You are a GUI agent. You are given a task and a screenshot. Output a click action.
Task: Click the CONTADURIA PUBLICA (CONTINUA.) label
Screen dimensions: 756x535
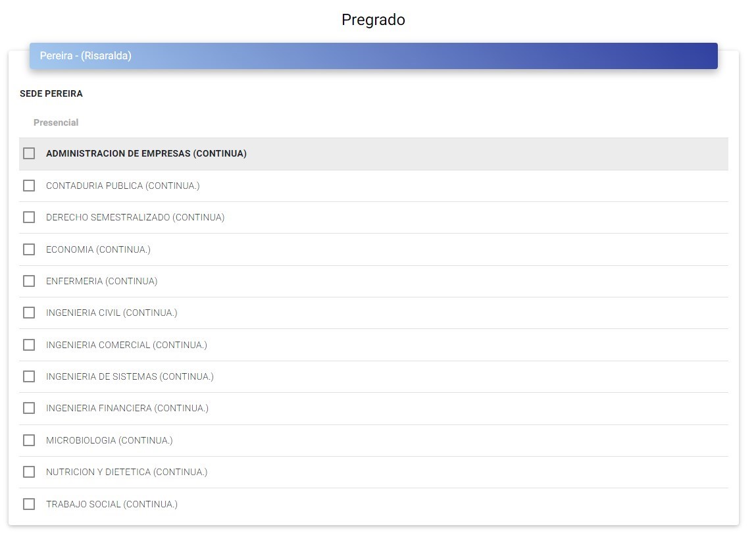click(123, 186)
